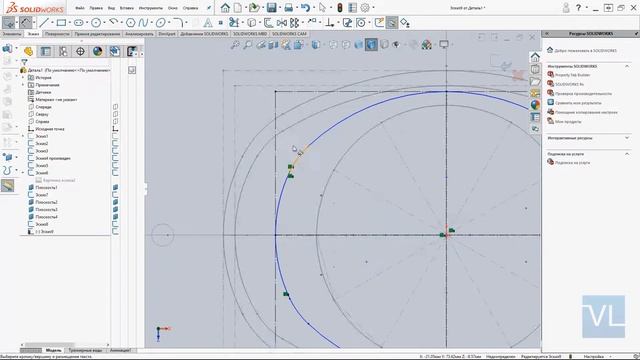Open the Appearances sphere tab in task pane

535,105
